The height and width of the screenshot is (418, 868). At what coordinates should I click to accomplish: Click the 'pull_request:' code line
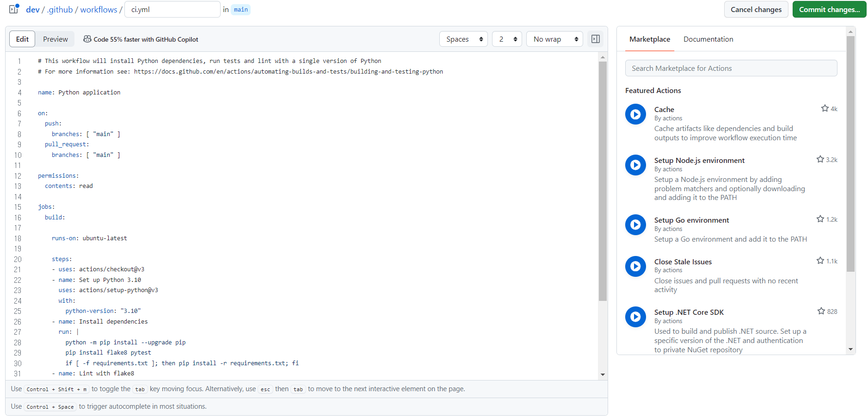[x=67, y=144]
